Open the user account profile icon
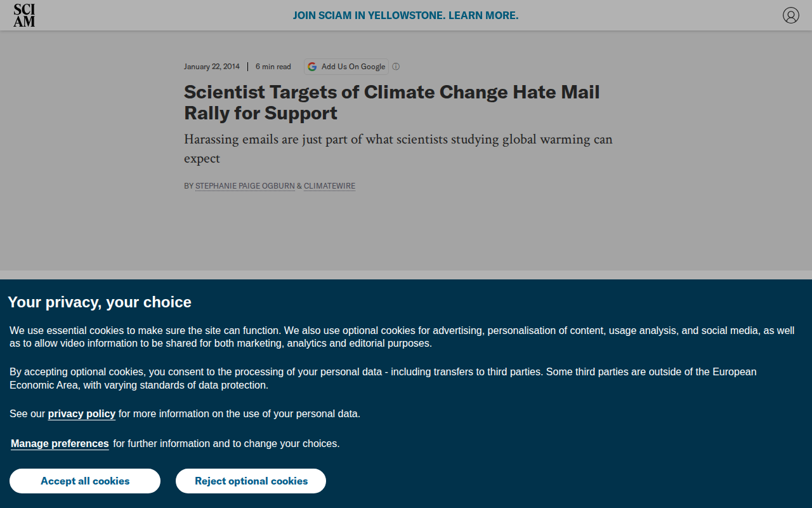The image size is (812, 508). 790,15
